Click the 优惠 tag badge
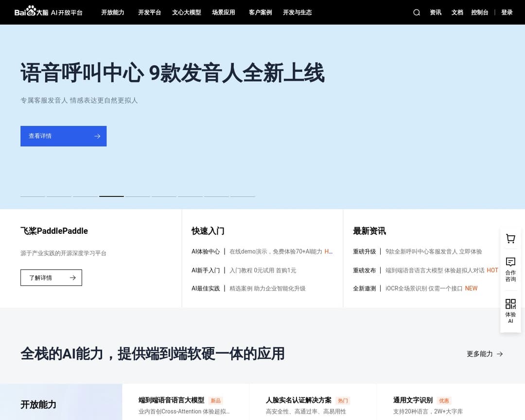The height and width of the screenshot is (420, 525). pos(444,401)
